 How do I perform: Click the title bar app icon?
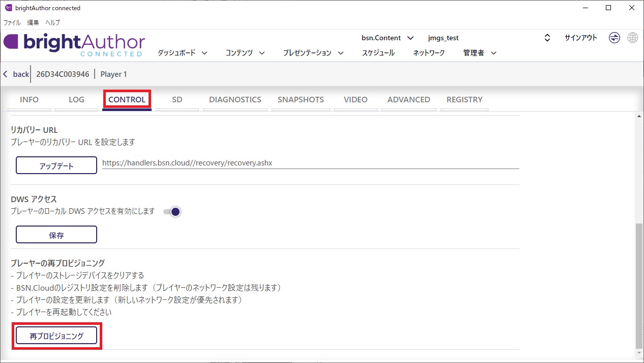(8, 8)
